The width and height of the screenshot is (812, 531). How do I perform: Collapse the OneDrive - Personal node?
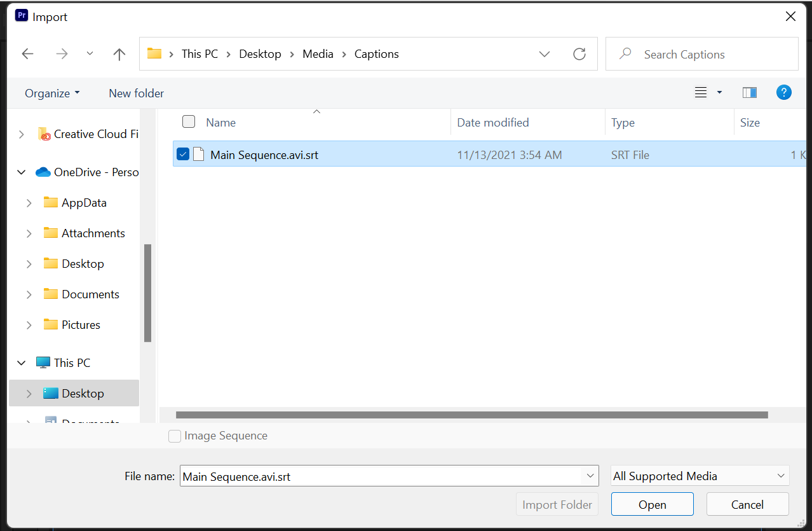coord(22,172)
